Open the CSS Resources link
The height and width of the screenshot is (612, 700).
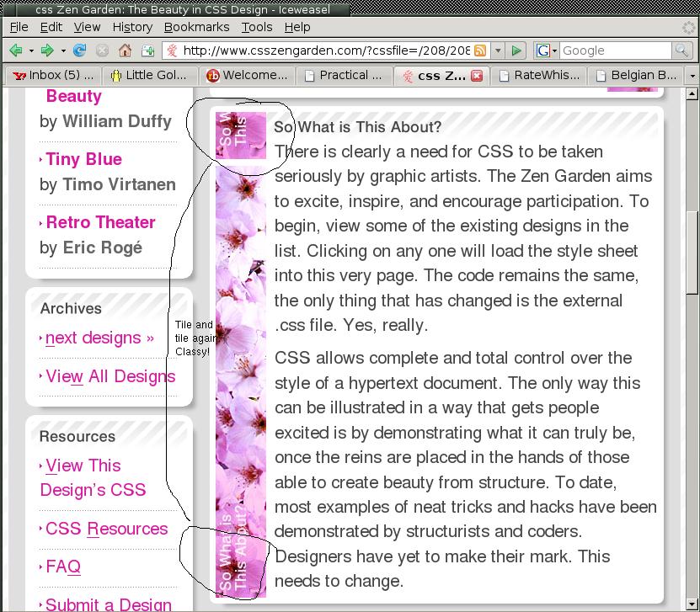coord(106,529)
